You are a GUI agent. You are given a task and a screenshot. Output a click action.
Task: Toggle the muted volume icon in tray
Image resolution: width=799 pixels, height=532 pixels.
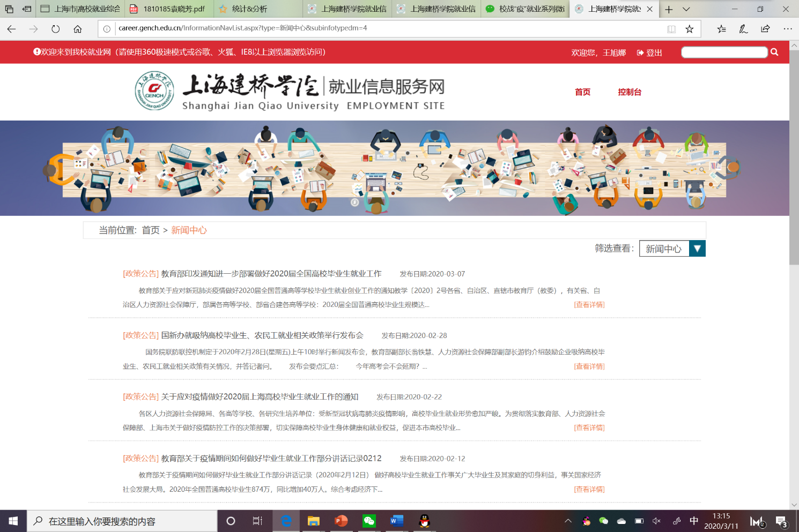656,521
